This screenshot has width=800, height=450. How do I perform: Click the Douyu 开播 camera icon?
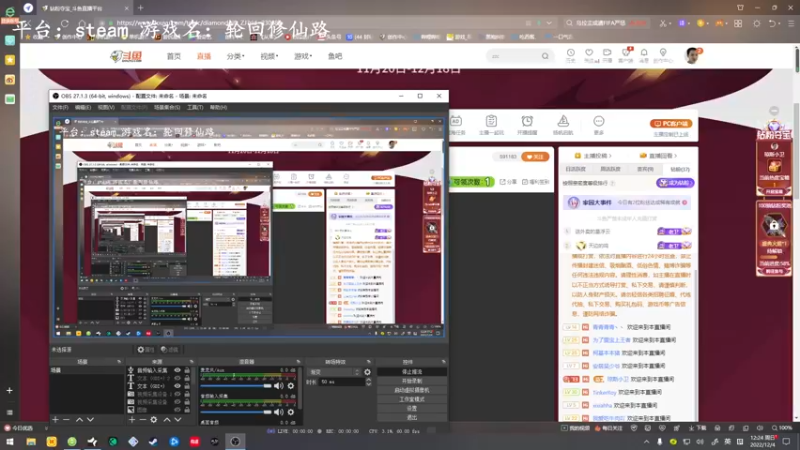[607, 53]
